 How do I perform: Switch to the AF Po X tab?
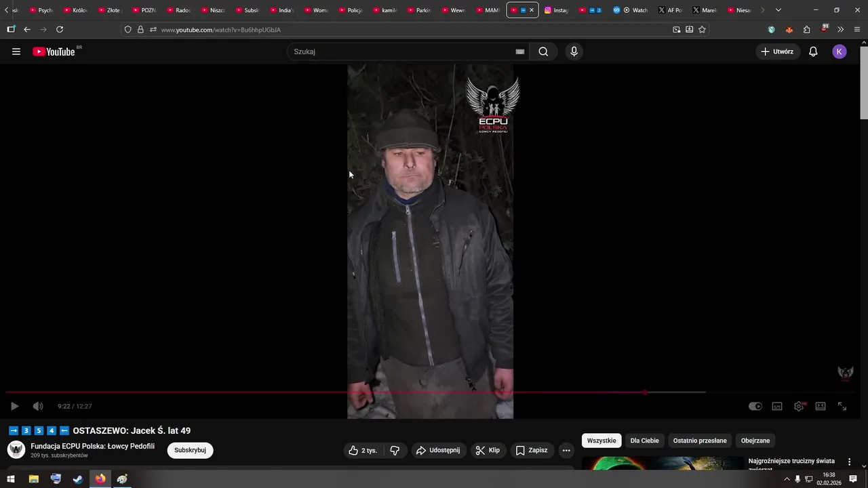point(671,10)
